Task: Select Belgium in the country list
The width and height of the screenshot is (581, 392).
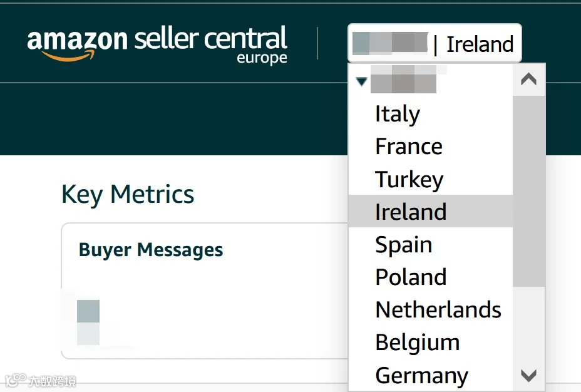Action: (418, 342)
